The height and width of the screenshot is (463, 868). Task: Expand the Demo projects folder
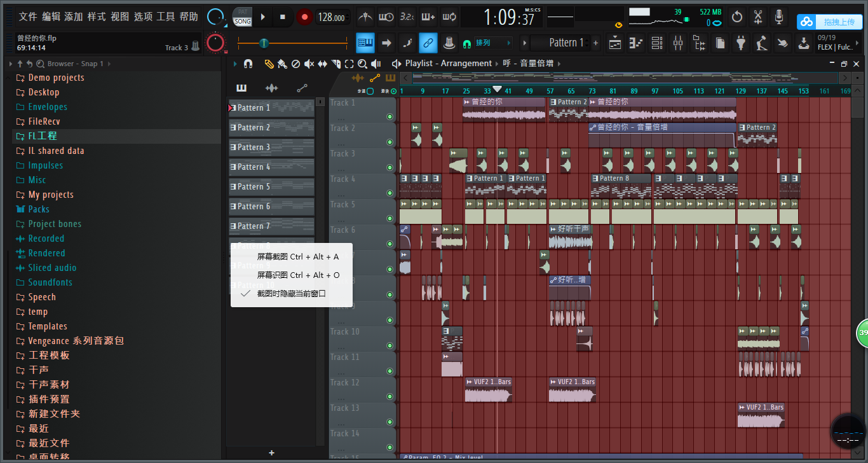click(56, 78)
